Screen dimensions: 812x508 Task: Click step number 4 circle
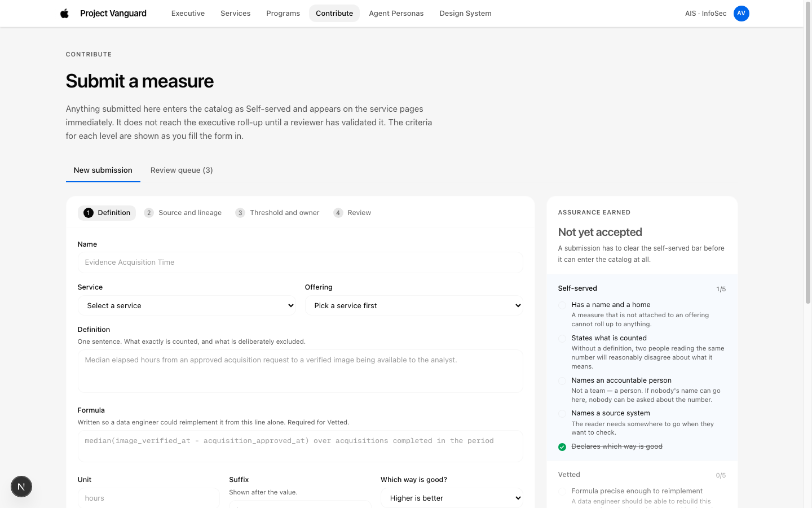coord(338,213)
